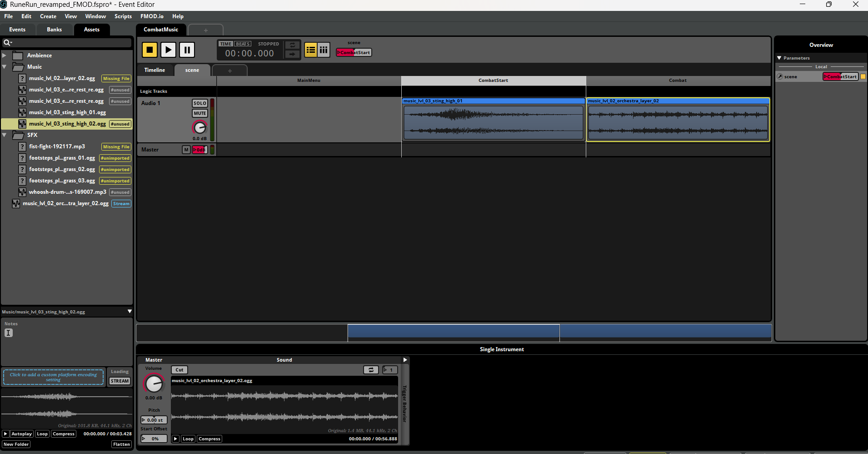Click the New Folder button
This screenshot has height=454, width=868.
[x=16, y=444]
